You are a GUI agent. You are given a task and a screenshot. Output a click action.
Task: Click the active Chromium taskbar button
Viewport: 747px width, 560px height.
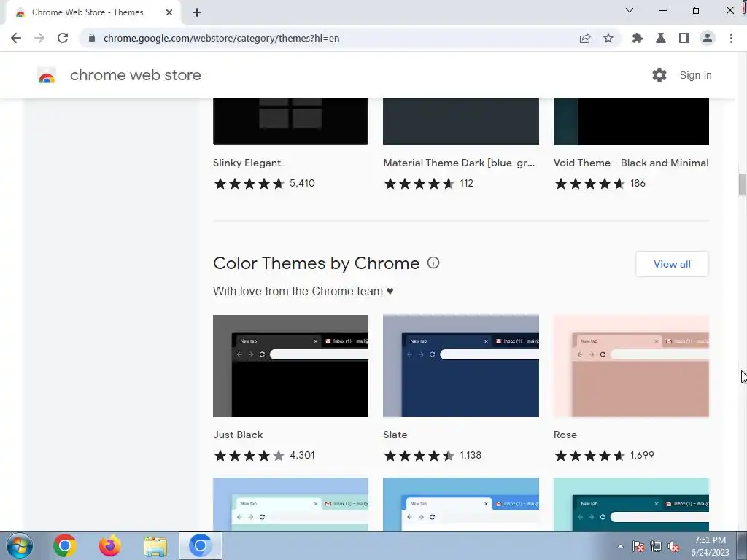coord(201,545)
